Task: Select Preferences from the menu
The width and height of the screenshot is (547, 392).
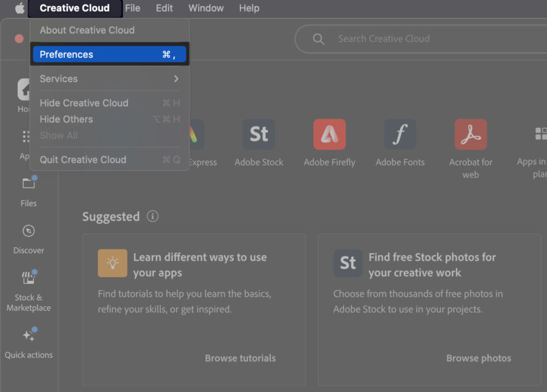Action: (x=109, y=55)
